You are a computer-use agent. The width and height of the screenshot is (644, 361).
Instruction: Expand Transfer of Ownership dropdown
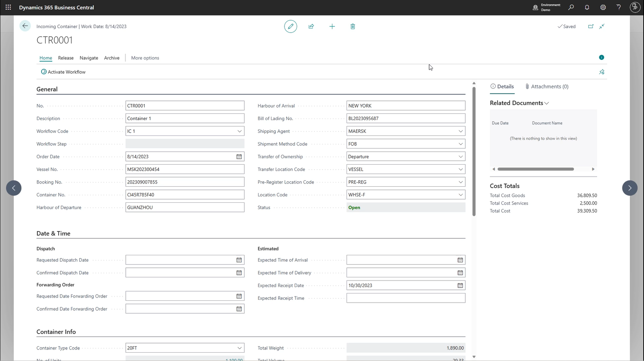(x=461, y=157)
